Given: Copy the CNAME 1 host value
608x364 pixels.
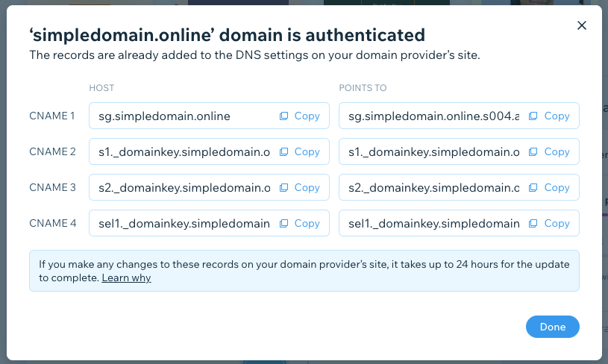Looking at the screenshot, I should [x=300, y=116].
